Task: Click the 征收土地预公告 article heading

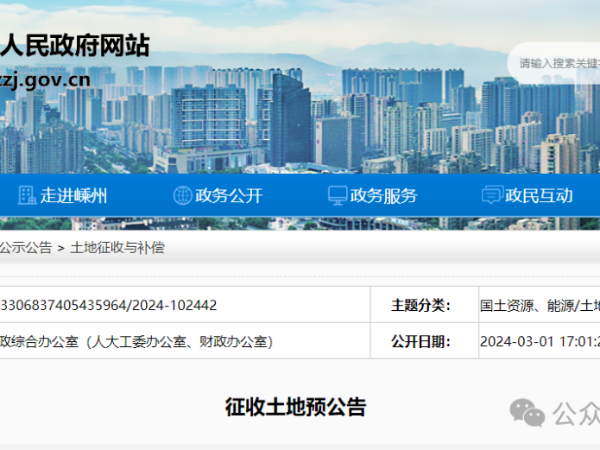Action: (295, 407)
